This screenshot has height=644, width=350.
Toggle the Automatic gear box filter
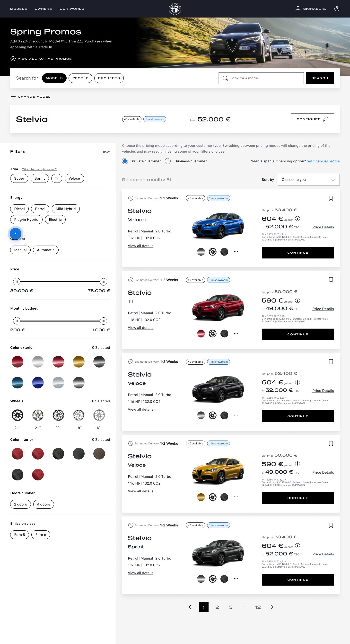[x=46, y=250]
